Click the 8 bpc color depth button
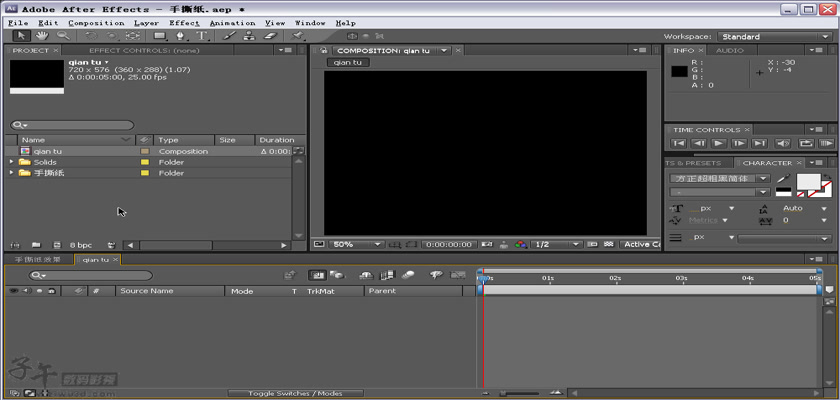Viewport: 840px width, 400px height. tap(81, 245)
